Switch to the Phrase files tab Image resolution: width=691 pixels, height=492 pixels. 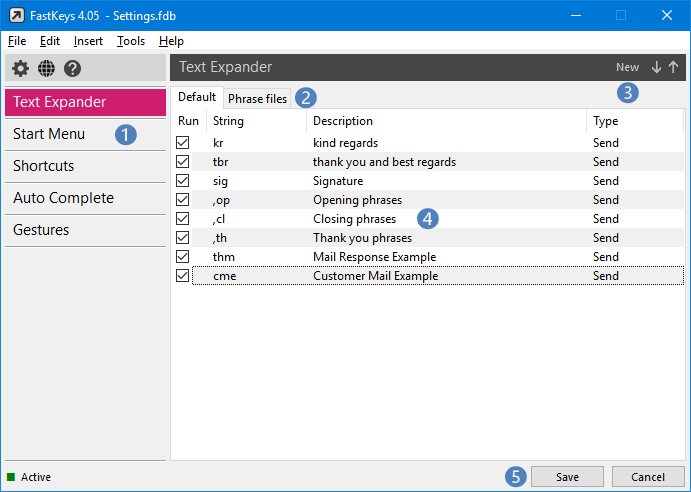257,98
